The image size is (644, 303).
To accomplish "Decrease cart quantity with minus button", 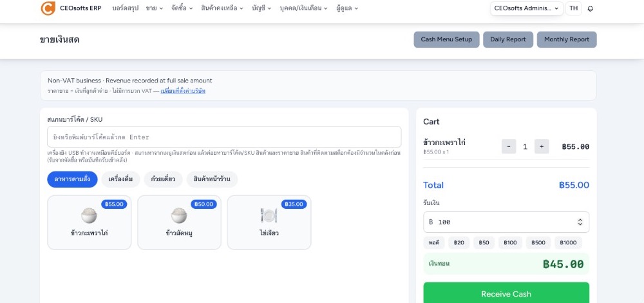I will (509, 146).
